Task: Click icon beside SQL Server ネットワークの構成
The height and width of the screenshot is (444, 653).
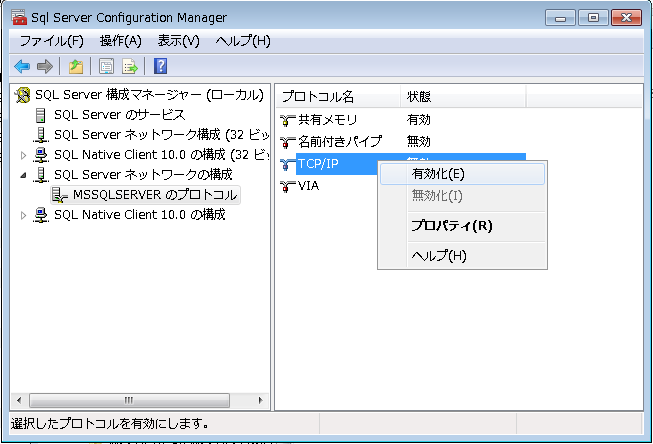Action: [x=40, y=175]
